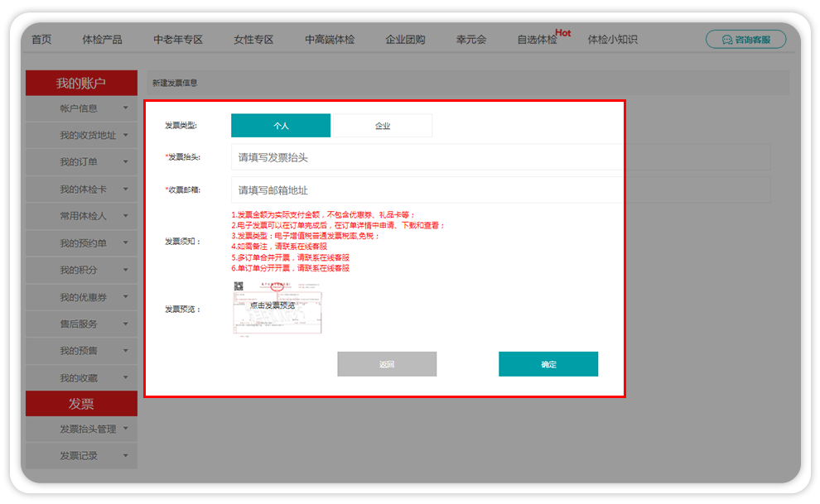Click the QR code on invoice preview

[239, 286]
